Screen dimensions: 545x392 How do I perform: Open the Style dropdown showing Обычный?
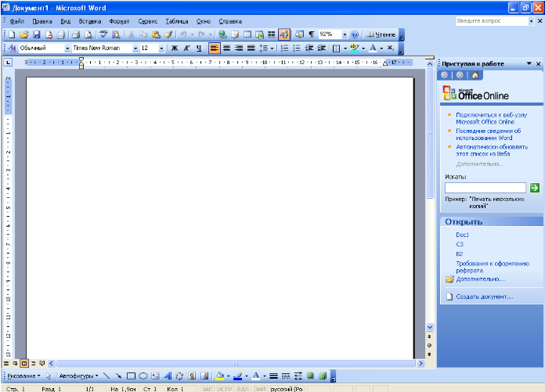tap(67, 49)
